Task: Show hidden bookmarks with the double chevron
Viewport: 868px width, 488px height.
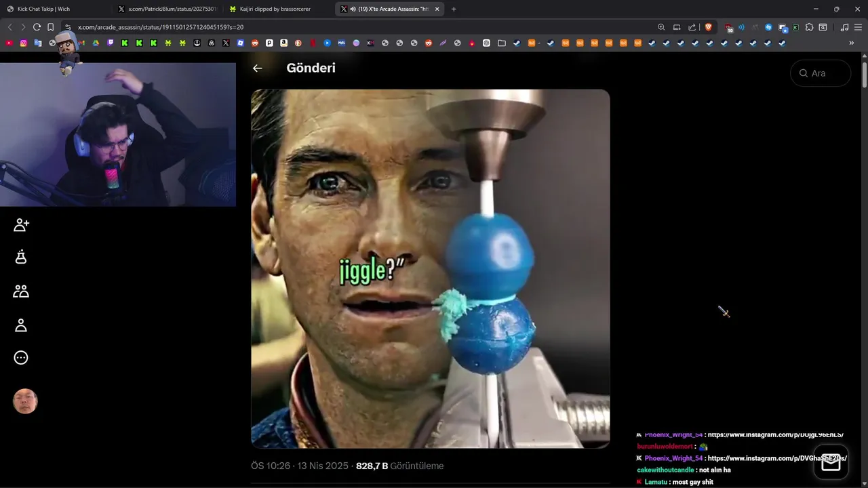Action: pyautogui.click(x=852, y=43)
